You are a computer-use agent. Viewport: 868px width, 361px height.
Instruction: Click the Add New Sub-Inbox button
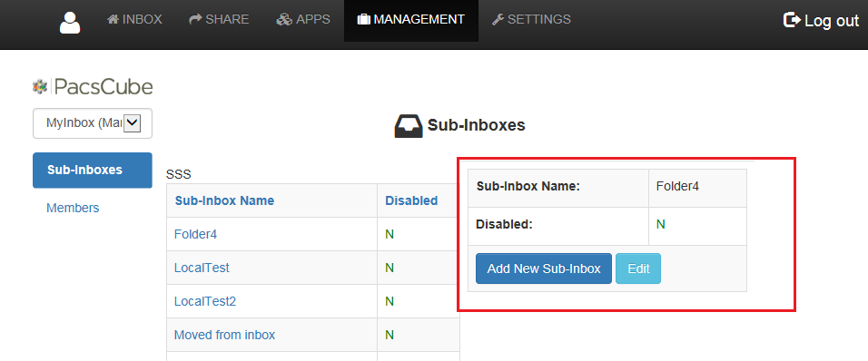pyautogui.click(x=544, y=268)
